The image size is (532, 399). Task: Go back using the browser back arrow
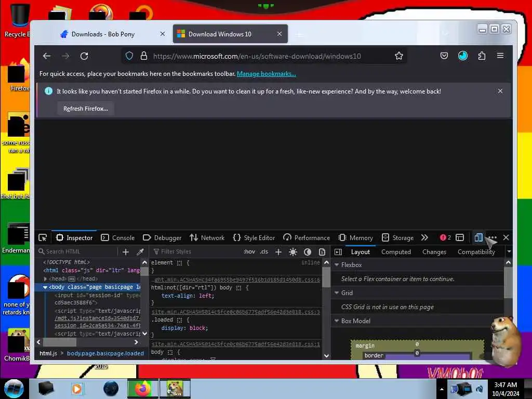(47, 56)
